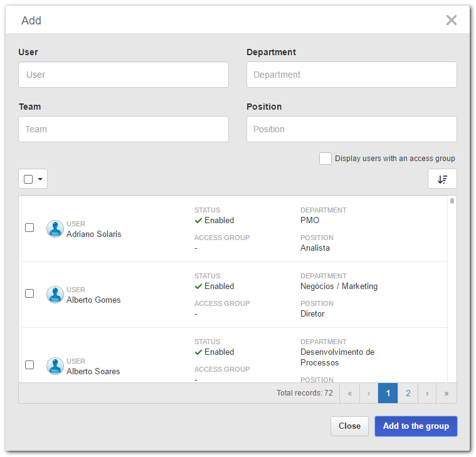Tick the select-all checkbox above the list
Image resolution: width=476 pixels, height=457 pixels.
pyautogui.click(x=28, y=179)
